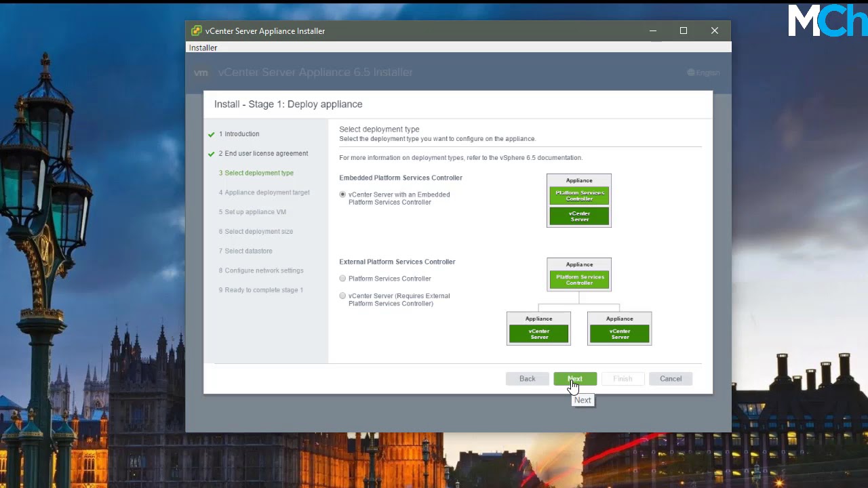Select vCenter Server with Embedded Platform Services Controller

[342, 195]
